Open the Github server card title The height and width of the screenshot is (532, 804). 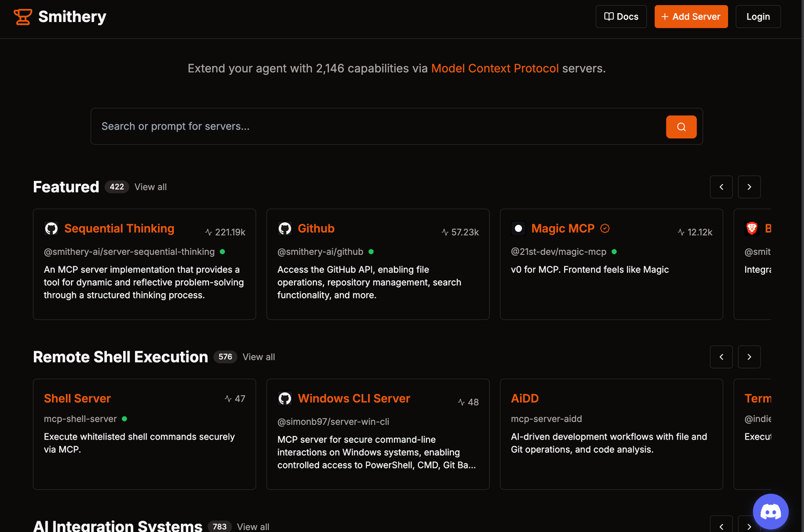click(x=316, y=229)
